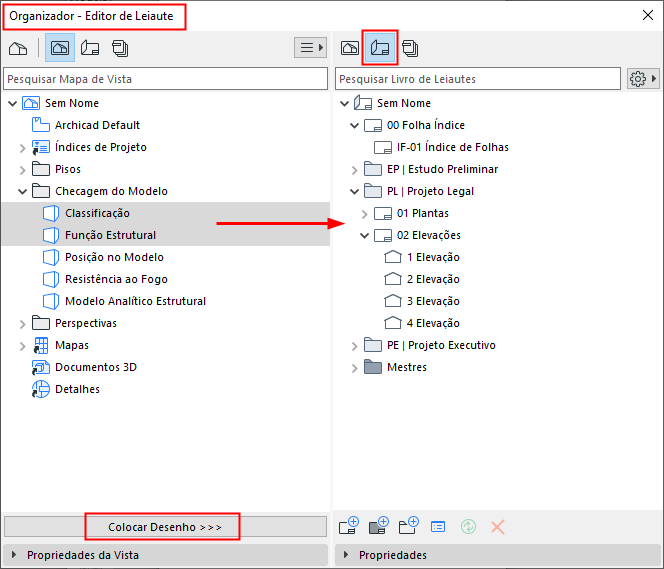The width and height of the screenshot is (664, 569).
Task: Expand Propriedades da Vista panel
Action: 14,555
